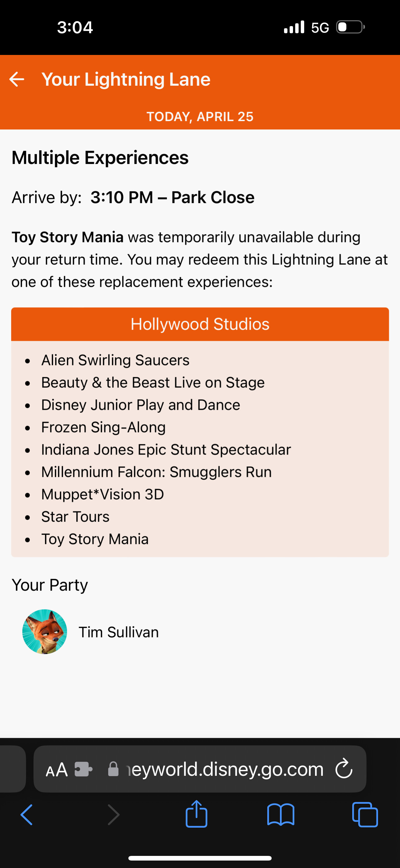Tap the back arrow in the orange header
400x868 pixels.
17,79
